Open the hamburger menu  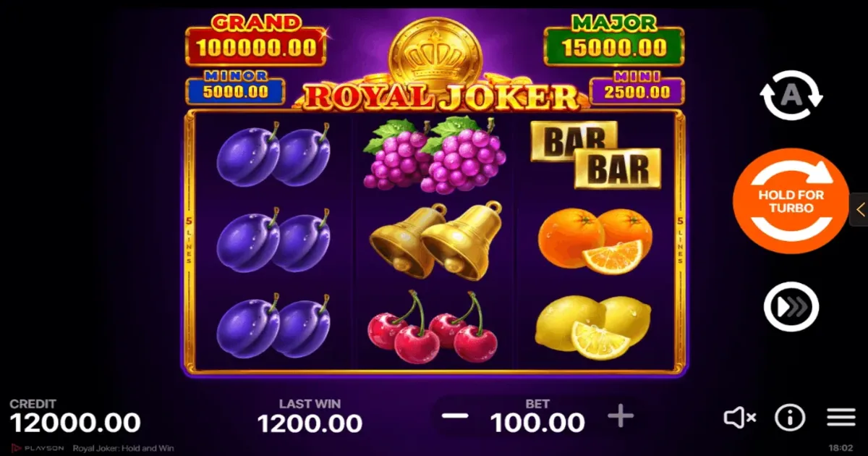pos(841,418)
